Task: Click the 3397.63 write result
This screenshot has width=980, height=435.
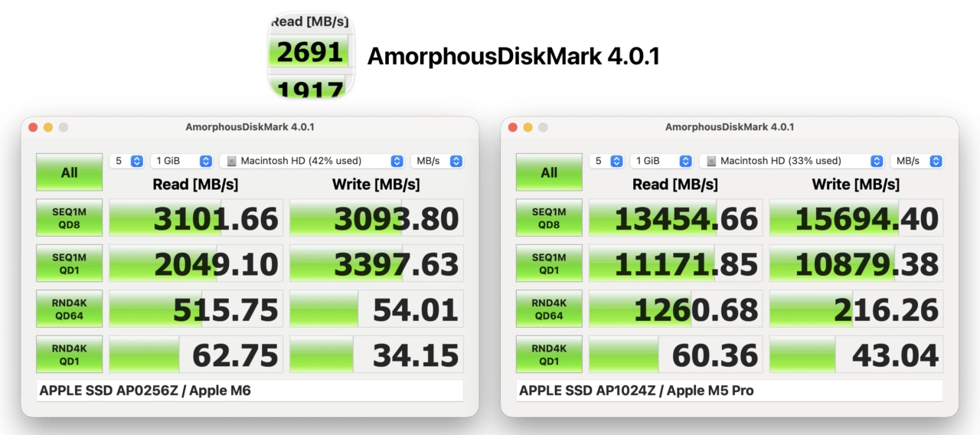Action: pyautogui.click(x=377, y=263)
